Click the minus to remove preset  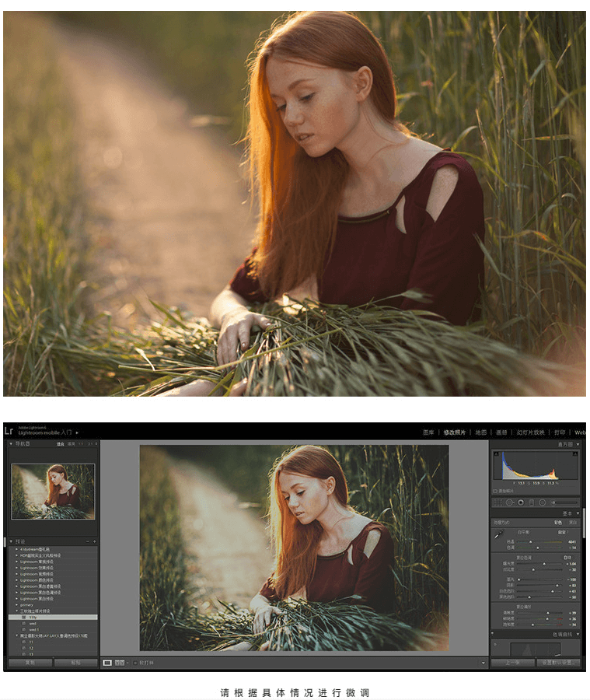pyautogui.click(x=88, y=541)
